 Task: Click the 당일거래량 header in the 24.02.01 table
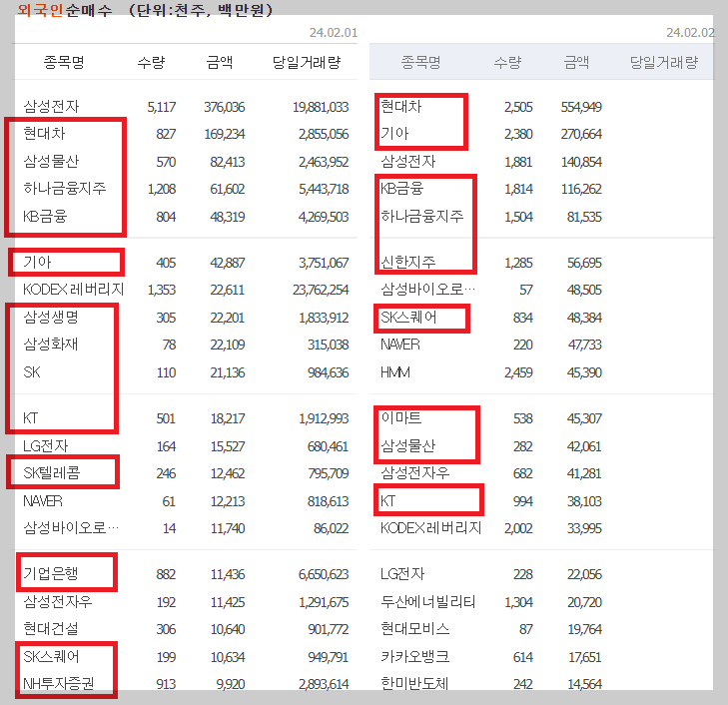(307, 62)
